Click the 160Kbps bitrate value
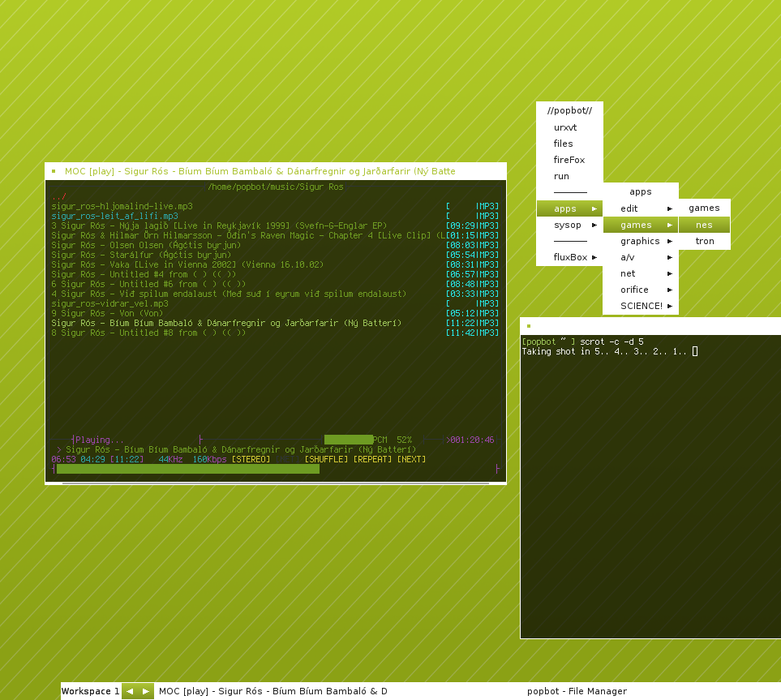The height and width of the screenshot is (700, 781). [210, 459]
